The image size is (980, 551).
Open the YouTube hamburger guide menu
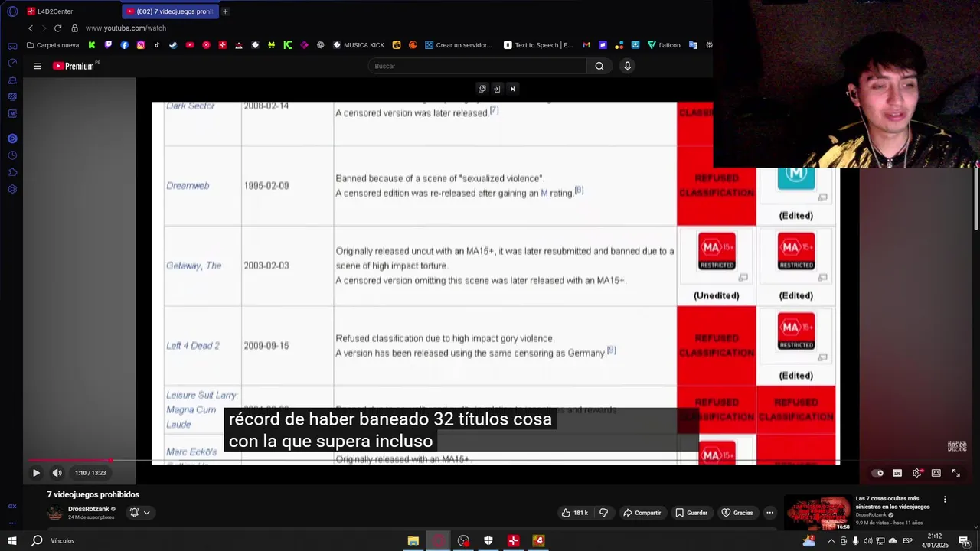click(37, 66)
